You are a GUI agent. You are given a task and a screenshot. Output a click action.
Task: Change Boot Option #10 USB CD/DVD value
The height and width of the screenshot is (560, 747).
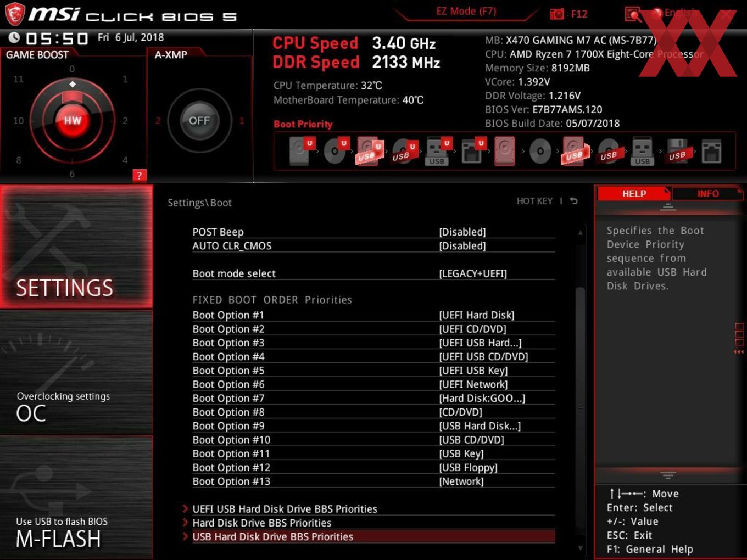(471, 440)
